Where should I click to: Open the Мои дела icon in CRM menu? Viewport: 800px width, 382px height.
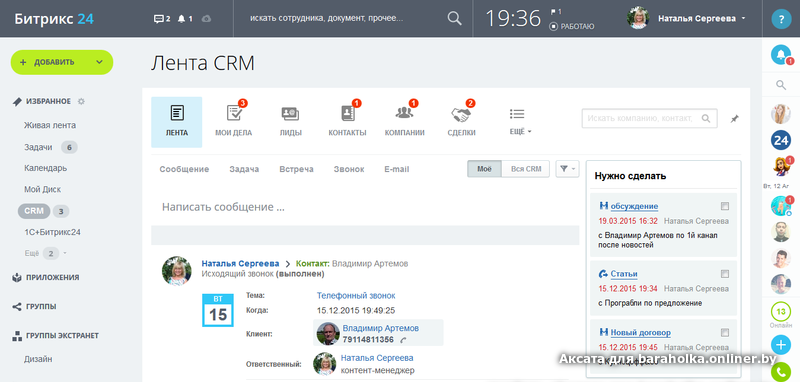tap(234, 113)
